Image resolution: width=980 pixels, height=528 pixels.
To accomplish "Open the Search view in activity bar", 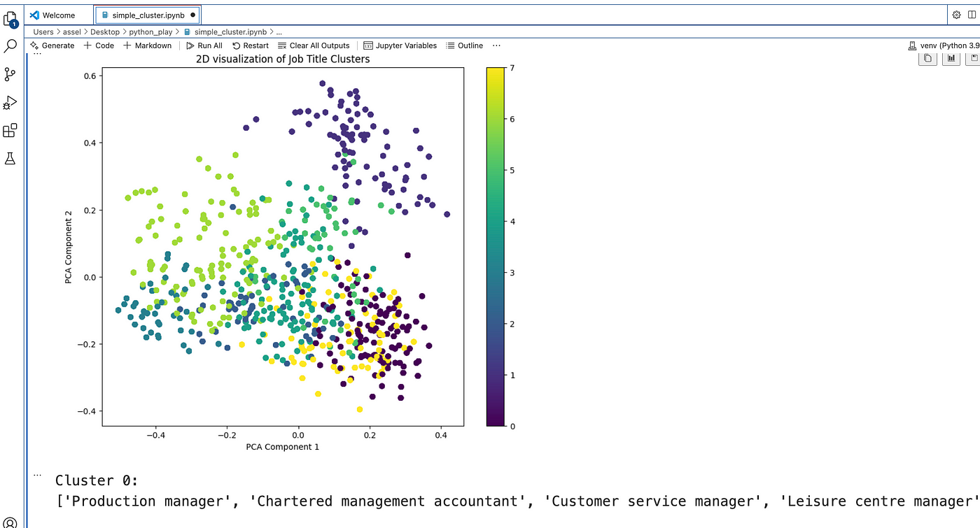I will coord(10,46).
